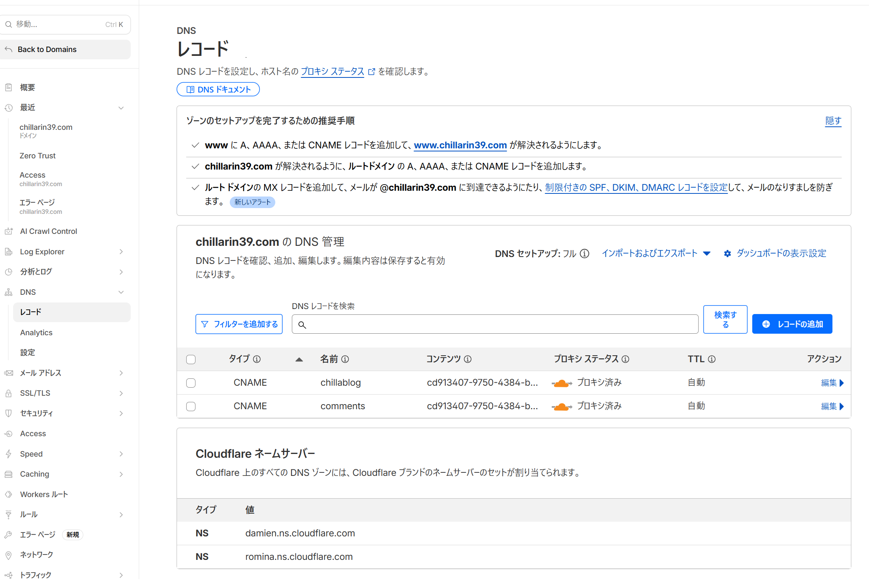The height and width of the screenshot is (588, 869).
Task: Click the info icon next to コンテンツ column
Action: 468,359
